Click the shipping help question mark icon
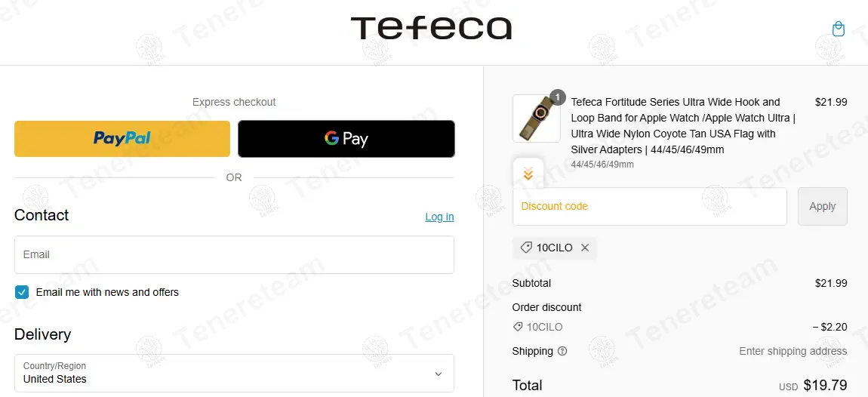Viewport: 868px width, 397px height. pos(562,351)
